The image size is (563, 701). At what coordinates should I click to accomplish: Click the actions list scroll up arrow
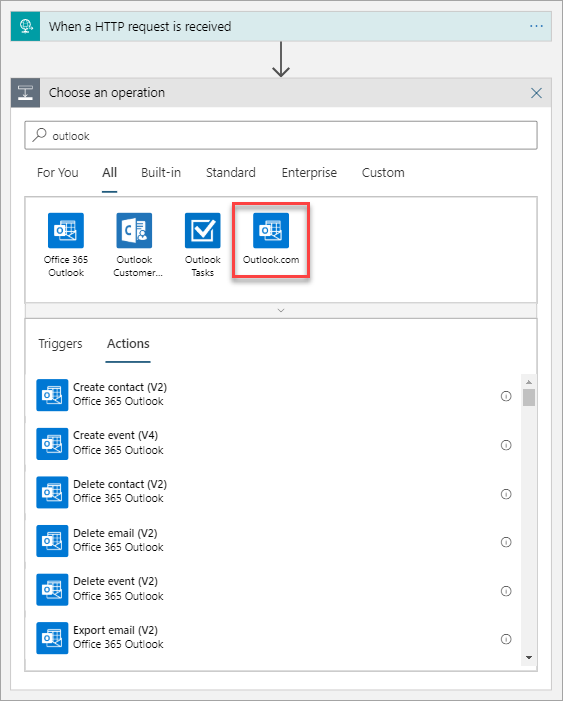(529, 382)
